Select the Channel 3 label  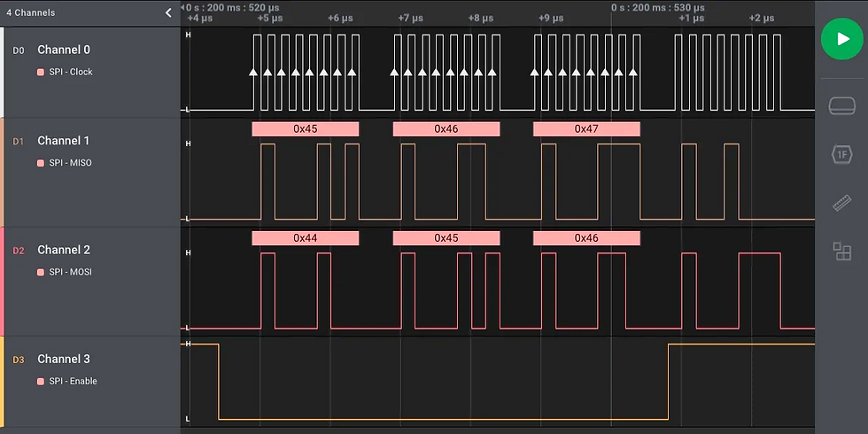coord(64,359)
